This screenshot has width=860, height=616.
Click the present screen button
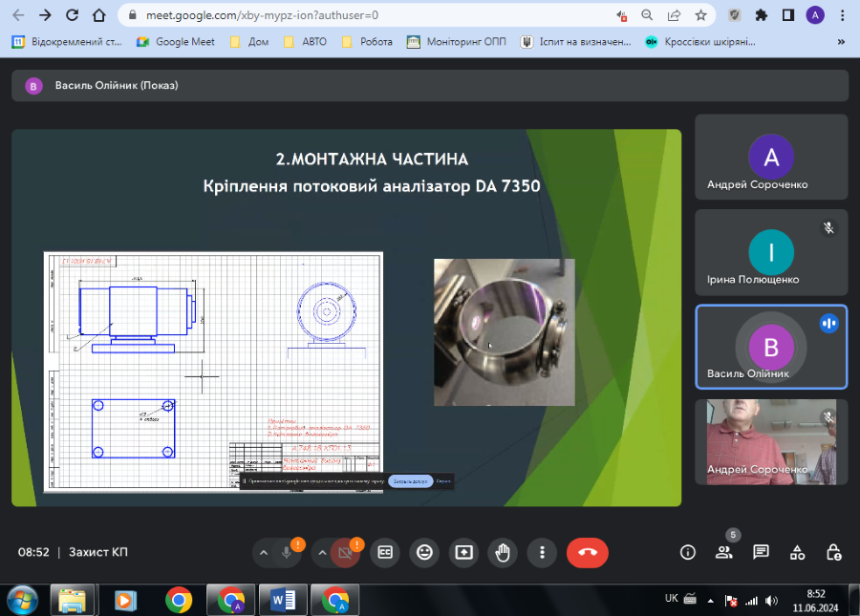coord(463,552)
